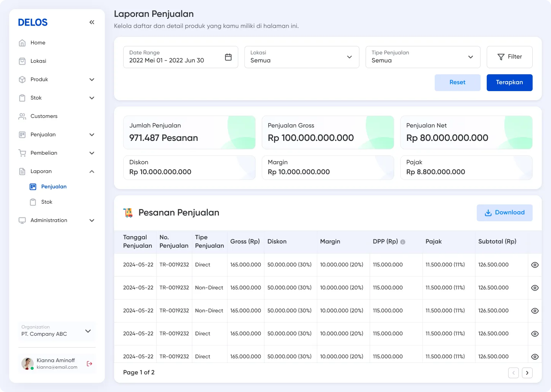Click the DPP (Rp) info icon
The image size is (551, 392).
pyautogui.click(x=403, y=242)
